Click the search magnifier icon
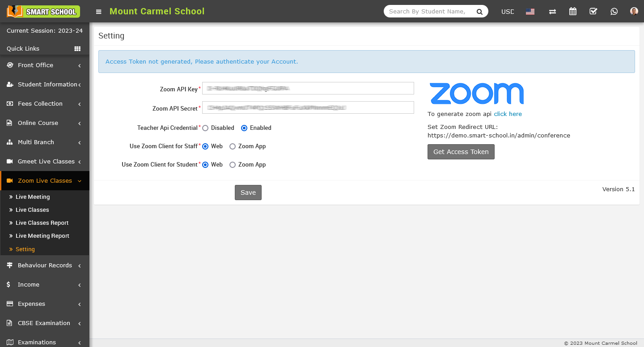The image size is (644, 347). point(479,12)
